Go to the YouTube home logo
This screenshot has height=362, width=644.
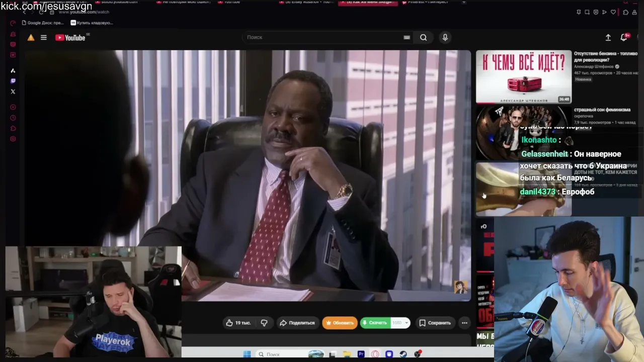70,38
